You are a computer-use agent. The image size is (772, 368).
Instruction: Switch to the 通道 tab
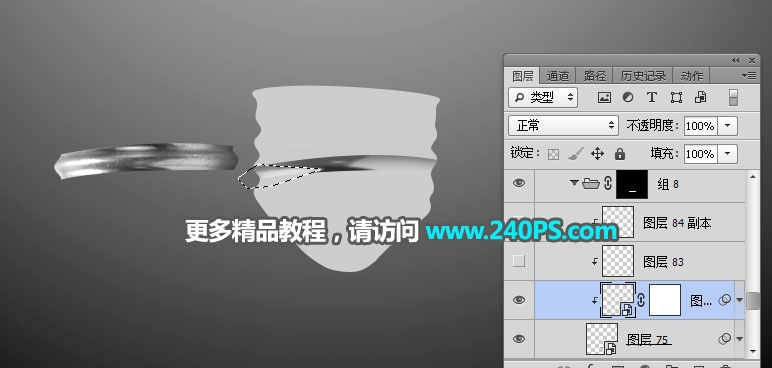click(558, 76)
